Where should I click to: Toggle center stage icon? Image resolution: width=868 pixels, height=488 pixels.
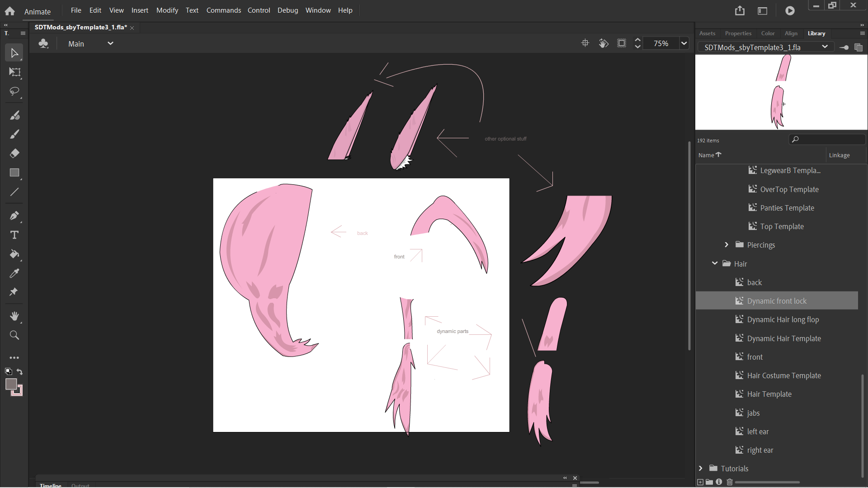[x=585, y=43]
